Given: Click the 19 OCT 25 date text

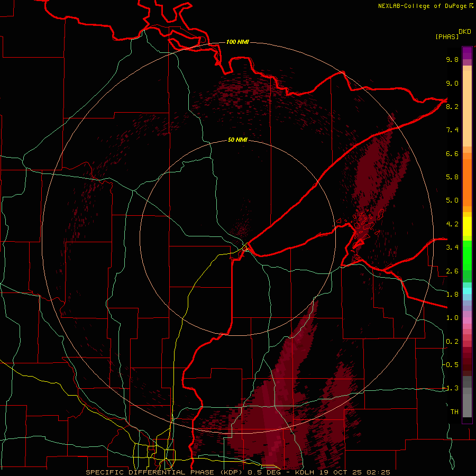Looking at the screenshot, I should point(341,472).
